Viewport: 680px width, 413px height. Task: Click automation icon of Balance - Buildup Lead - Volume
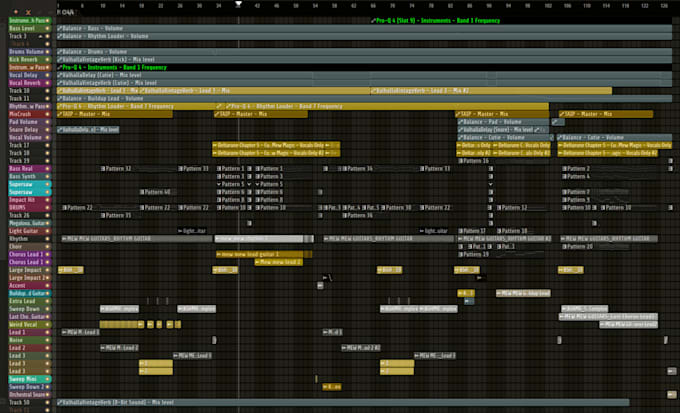click(x=60, y=98)
